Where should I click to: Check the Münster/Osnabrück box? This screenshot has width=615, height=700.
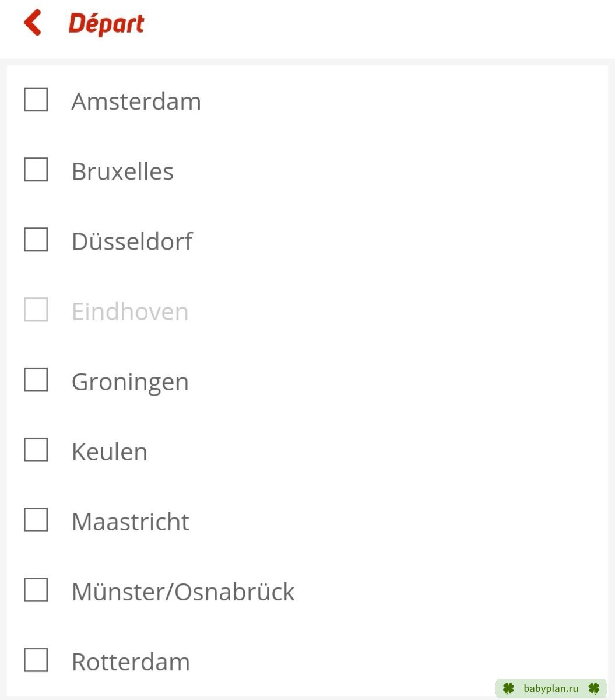[36, 589]
